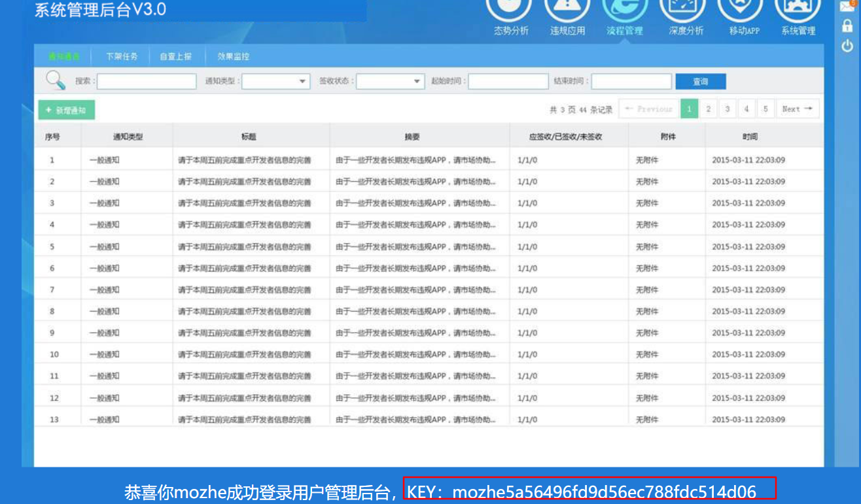
Task: Click the timestamp cell in row 6
Action: coord(748,269)
